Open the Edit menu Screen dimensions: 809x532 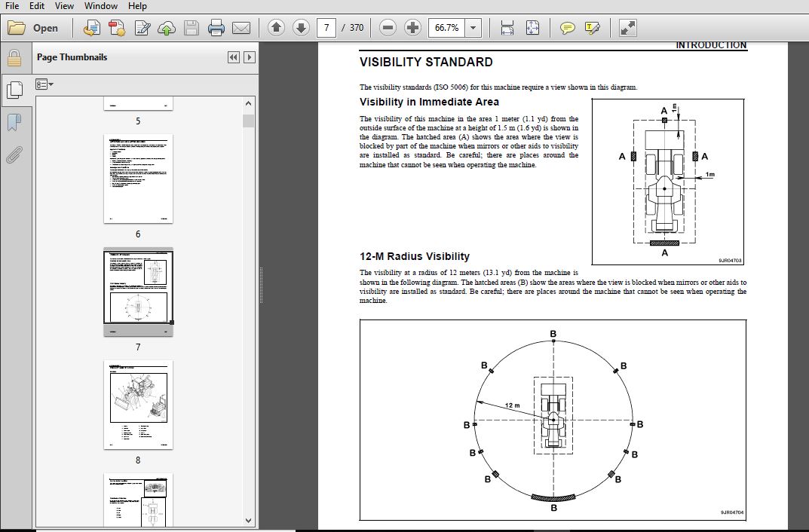[x=37, y=6]
